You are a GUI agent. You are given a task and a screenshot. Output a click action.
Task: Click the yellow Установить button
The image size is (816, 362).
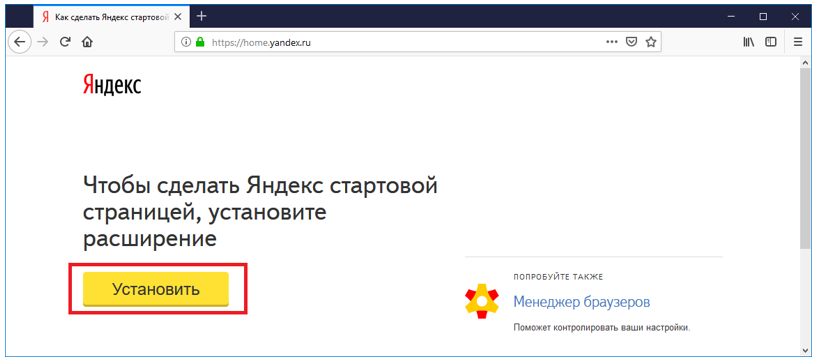[156, 289]
